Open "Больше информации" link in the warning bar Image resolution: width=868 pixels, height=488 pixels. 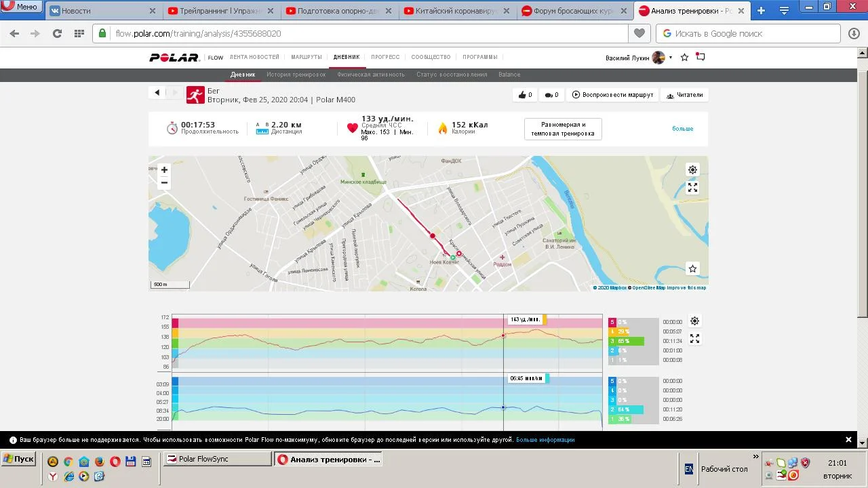(545, 440)
